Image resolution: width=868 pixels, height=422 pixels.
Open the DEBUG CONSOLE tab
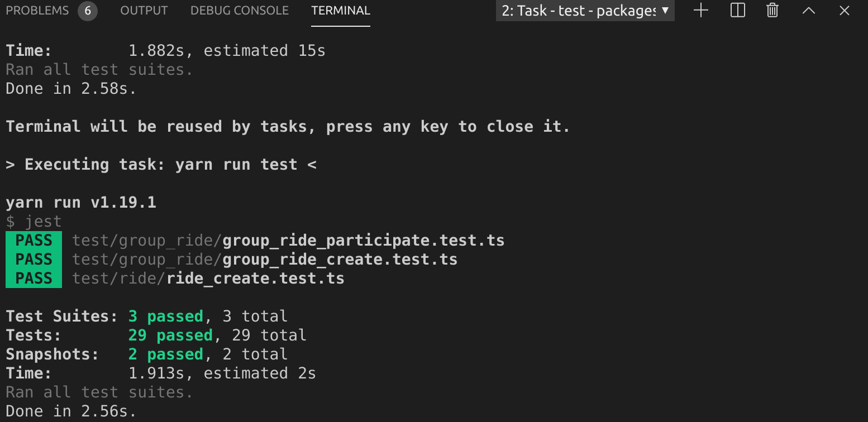239,10
